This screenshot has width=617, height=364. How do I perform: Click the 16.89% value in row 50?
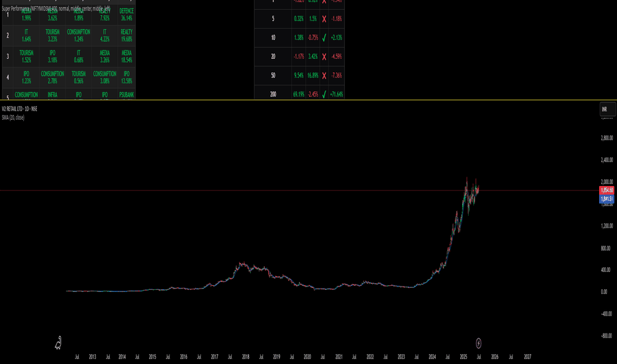(x=313, y=75)
